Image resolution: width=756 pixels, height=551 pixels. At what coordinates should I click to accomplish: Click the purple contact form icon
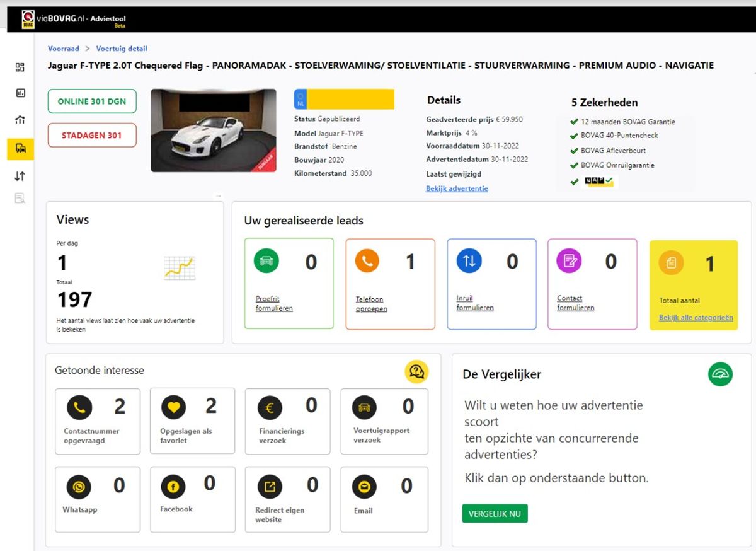tap(570, 260)
